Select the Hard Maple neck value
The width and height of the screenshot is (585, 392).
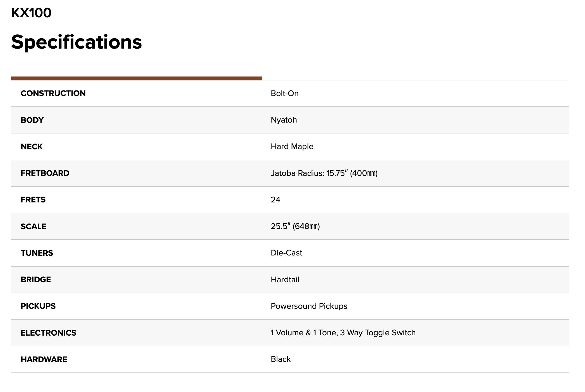(292, 147)
